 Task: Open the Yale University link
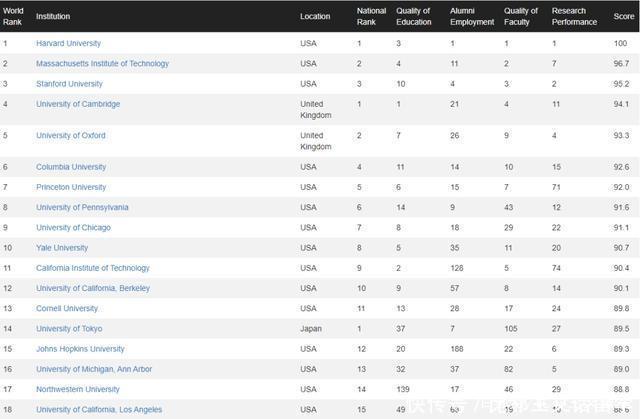62,248
